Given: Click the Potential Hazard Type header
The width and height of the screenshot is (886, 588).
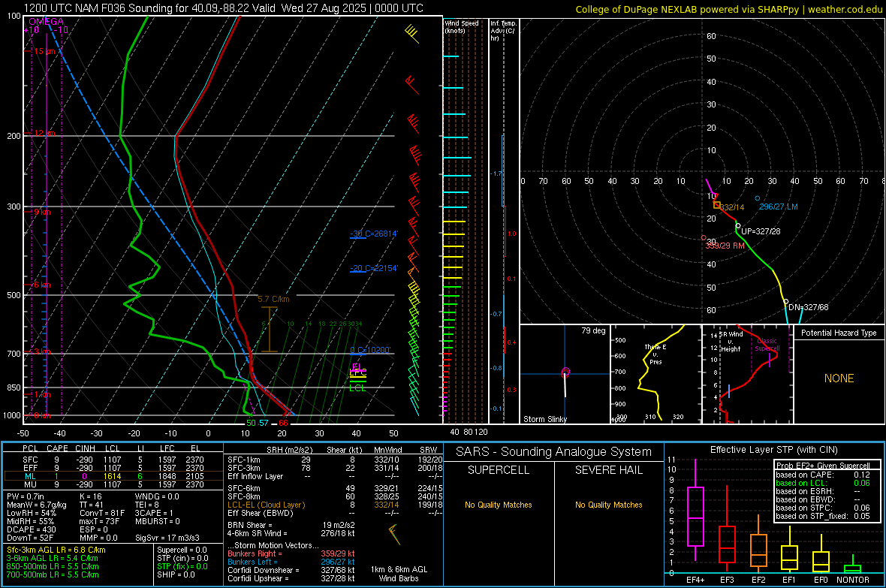Looking at the screenshot, I should pos(839,333).
